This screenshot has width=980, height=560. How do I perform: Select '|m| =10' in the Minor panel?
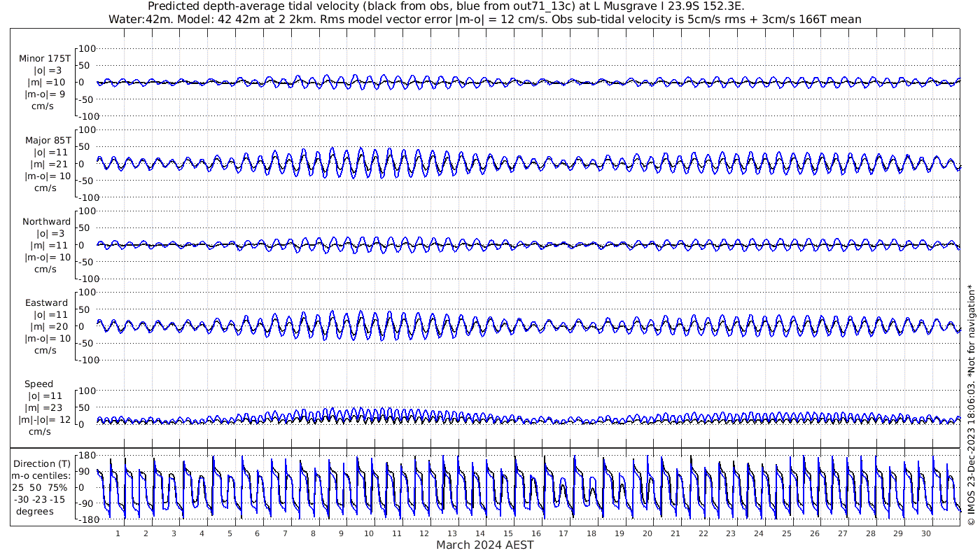tap(46, 83)
